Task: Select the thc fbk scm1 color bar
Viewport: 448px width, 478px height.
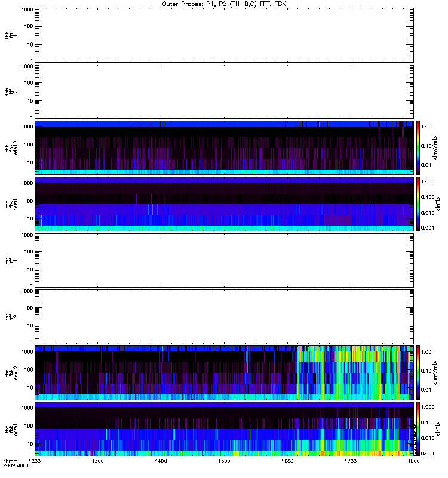Action: (418, 429)
